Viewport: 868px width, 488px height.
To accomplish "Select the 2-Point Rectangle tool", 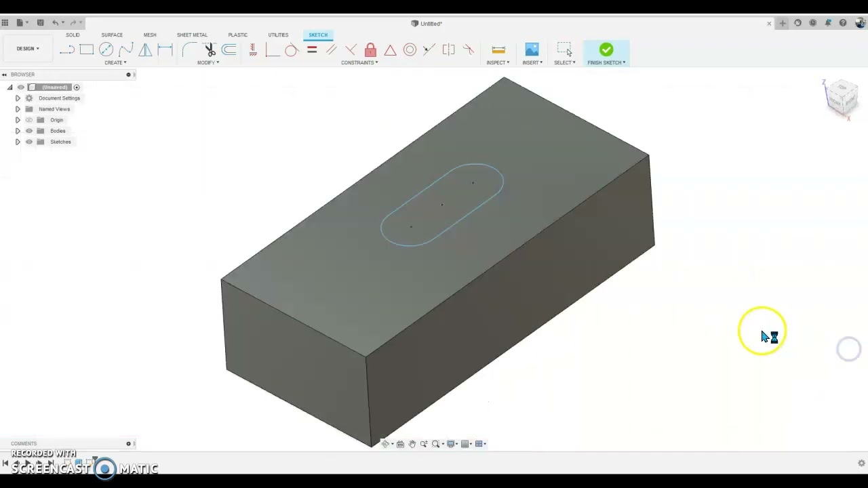I will tap(86, 49).
